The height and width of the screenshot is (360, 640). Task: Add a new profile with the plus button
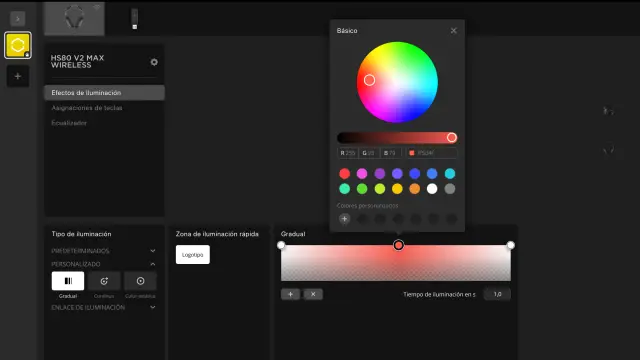(x=18, y=76)
